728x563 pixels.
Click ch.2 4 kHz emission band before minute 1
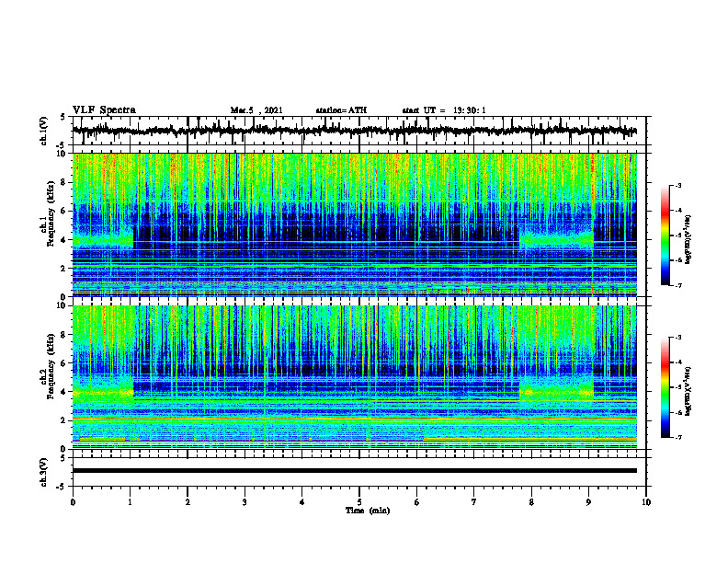pyautogui.click(x=103, y=394)
